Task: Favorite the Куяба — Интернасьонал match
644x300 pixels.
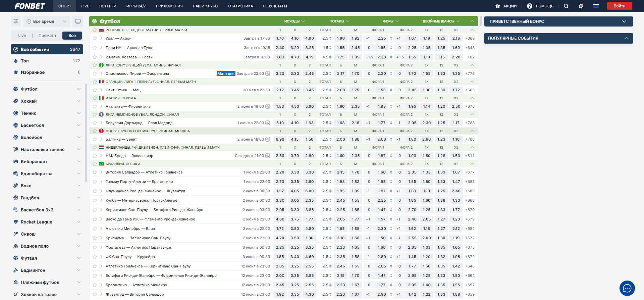Action: tap(95, 200)
